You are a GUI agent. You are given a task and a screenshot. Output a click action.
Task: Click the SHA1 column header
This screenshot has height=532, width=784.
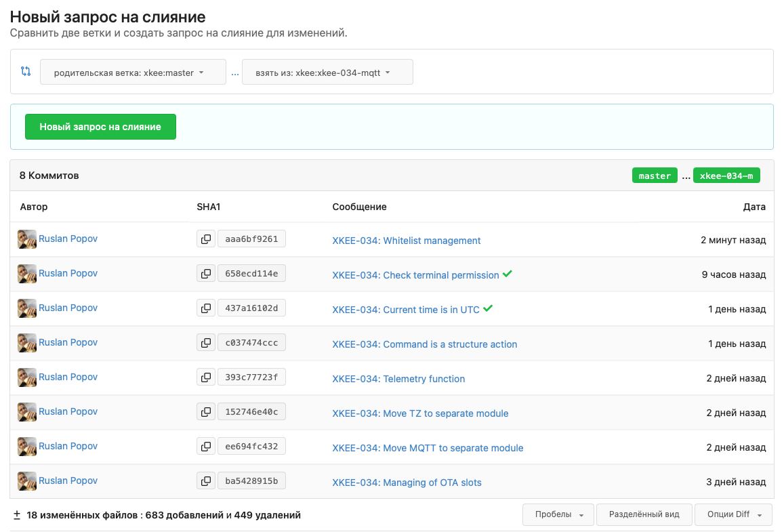(x=209, y=207)
